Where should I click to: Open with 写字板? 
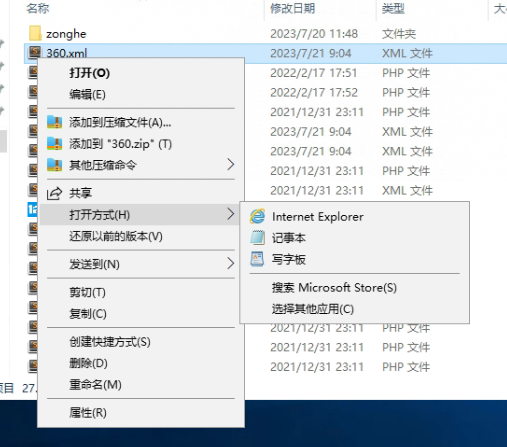pyautogui.click(x=354, y=259)
